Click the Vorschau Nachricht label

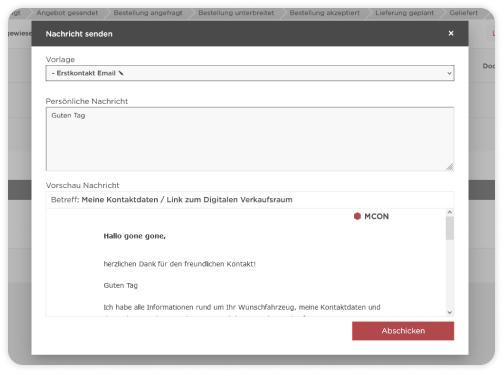pyautogui.click(x=82, y=185)
